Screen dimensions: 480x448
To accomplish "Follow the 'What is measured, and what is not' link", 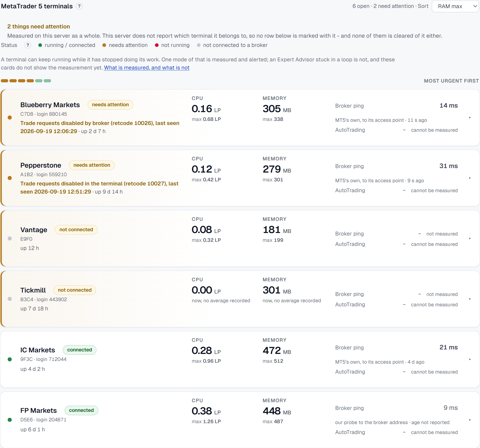I will click(x=147, y=68).
